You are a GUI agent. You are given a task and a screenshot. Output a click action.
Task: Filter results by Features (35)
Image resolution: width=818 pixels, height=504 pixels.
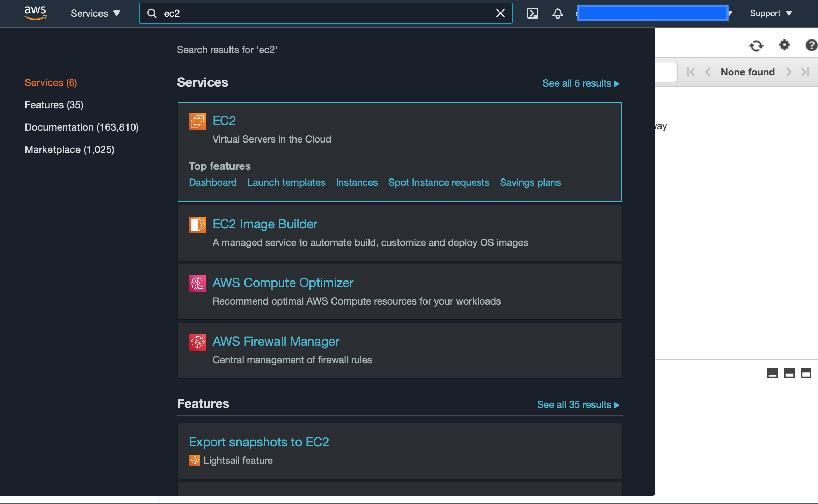tap(54, 105)
